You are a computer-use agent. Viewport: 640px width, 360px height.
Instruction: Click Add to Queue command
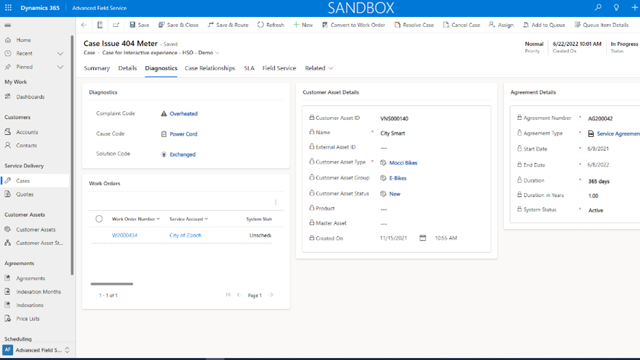point(544,25)
